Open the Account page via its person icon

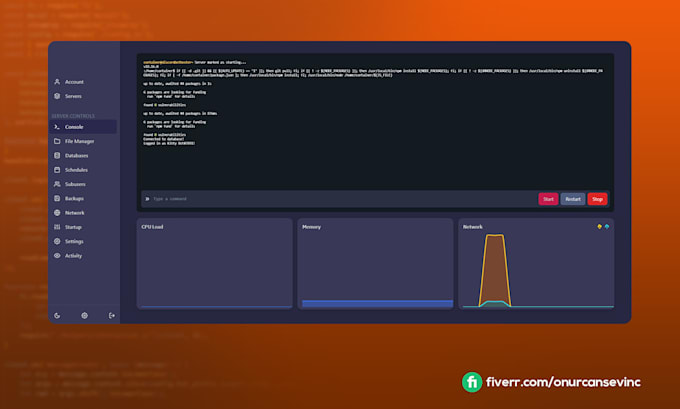[57, 82]
